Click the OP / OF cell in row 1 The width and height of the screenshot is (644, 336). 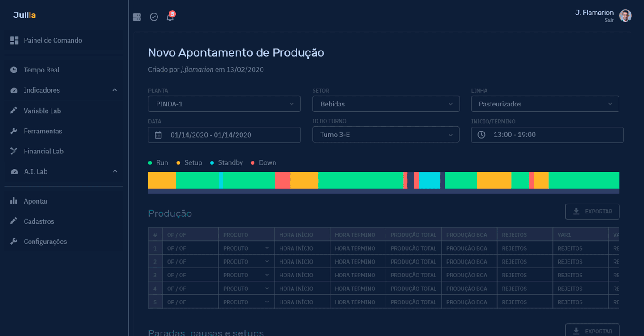click(190, 248)
